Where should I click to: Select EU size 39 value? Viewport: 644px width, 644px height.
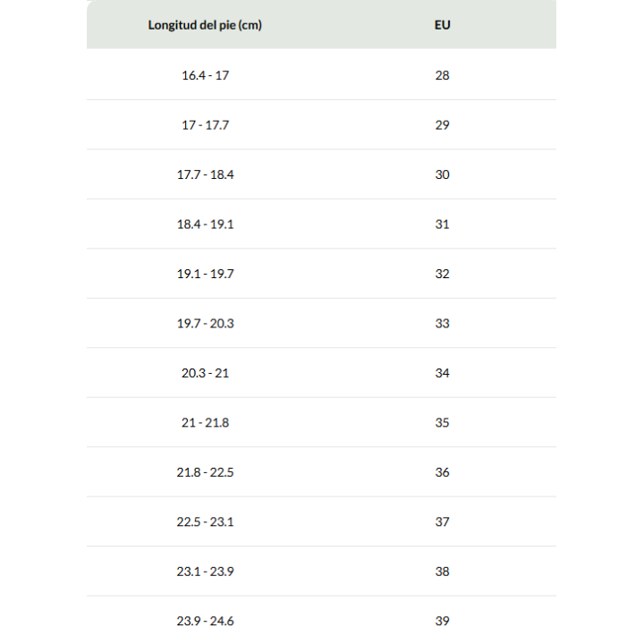[x=443, y=621]
